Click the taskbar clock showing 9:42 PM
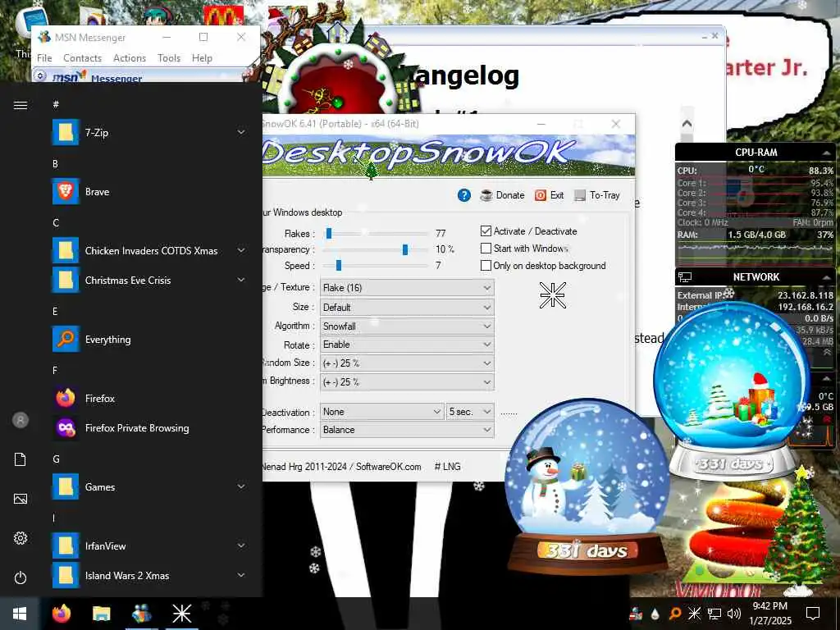 point(769,614)
